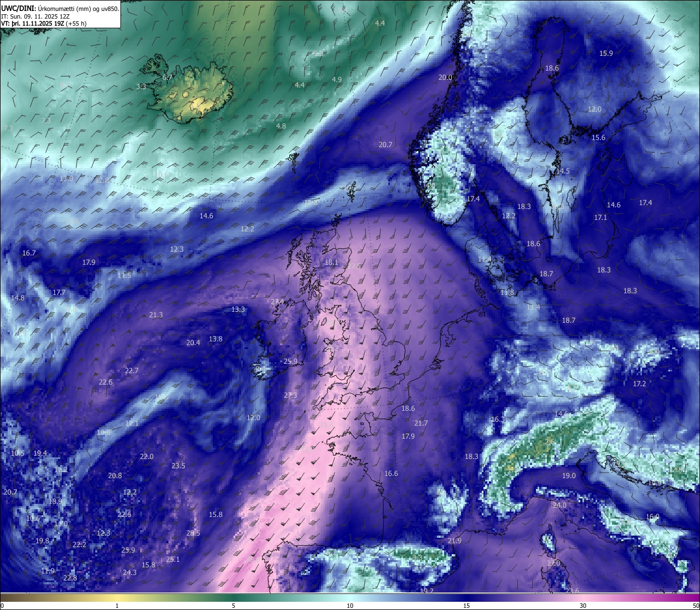Click the 20.0 value off Norway's coast

445,77
